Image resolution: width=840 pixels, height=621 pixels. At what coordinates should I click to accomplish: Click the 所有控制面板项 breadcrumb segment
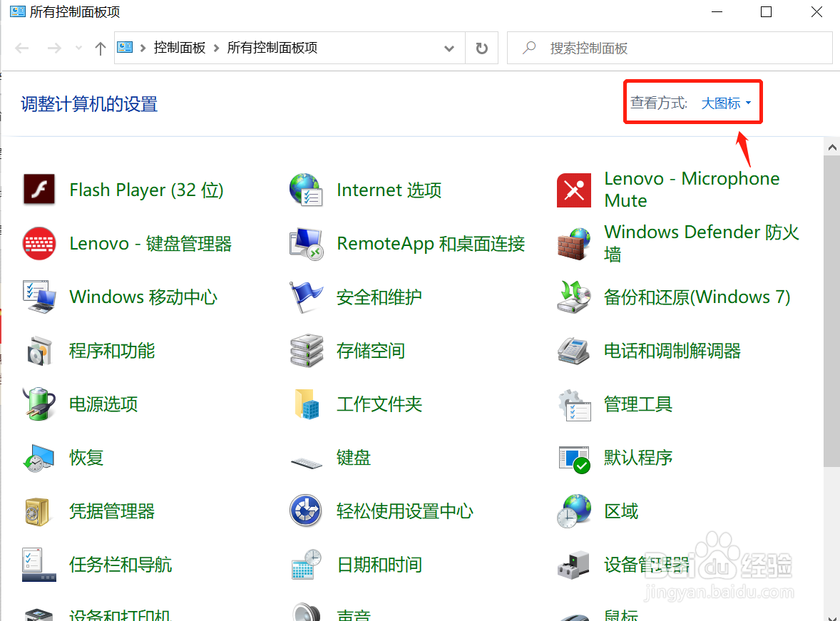point(272,48)
